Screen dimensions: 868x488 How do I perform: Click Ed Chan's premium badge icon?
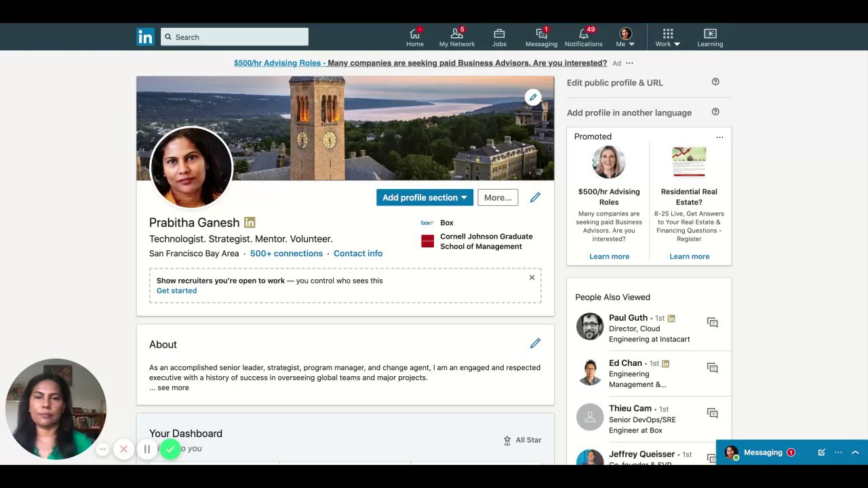pos(665,364)
